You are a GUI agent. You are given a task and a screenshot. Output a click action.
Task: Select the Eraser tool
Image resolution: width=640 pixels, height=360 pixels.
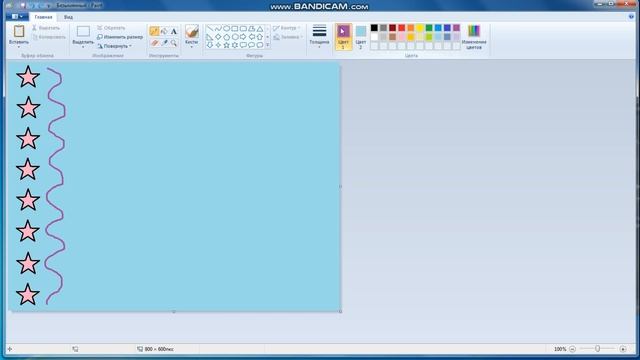click(154, 43)
